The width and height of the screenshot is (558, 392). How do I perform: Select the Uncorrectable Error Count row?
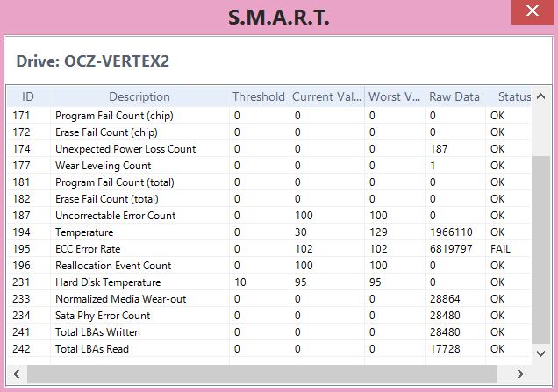(269, 216)
